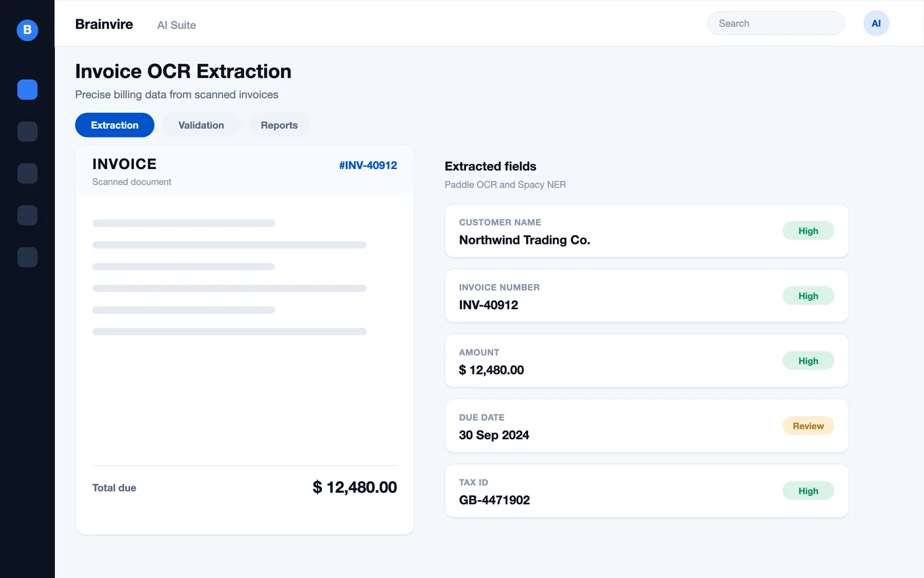Open the Reports tab
This screenshot has height=578, width=924.
click(x=279, y=125)
